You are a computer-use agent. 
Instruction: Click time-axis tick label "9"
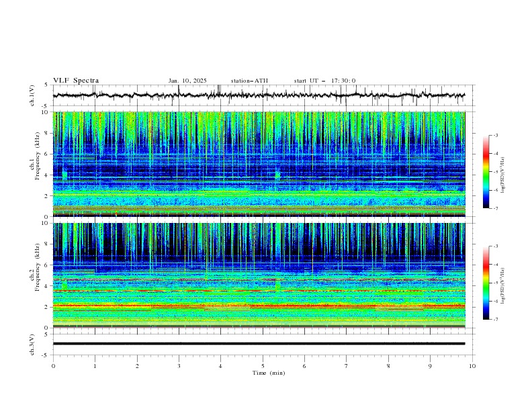(430, 366)
